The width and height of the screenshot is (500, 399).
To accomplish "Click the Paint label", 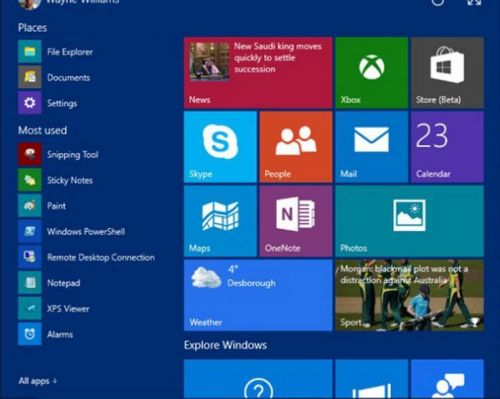I will pyautogui.click(x=56, y=206).
